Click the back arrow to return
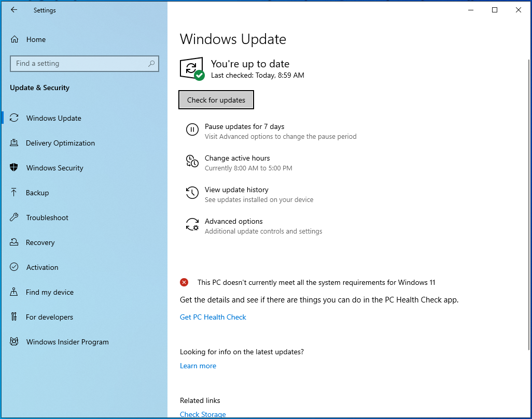Image resolution: width=532 pixels, height=419 pixels. point(14,10)
